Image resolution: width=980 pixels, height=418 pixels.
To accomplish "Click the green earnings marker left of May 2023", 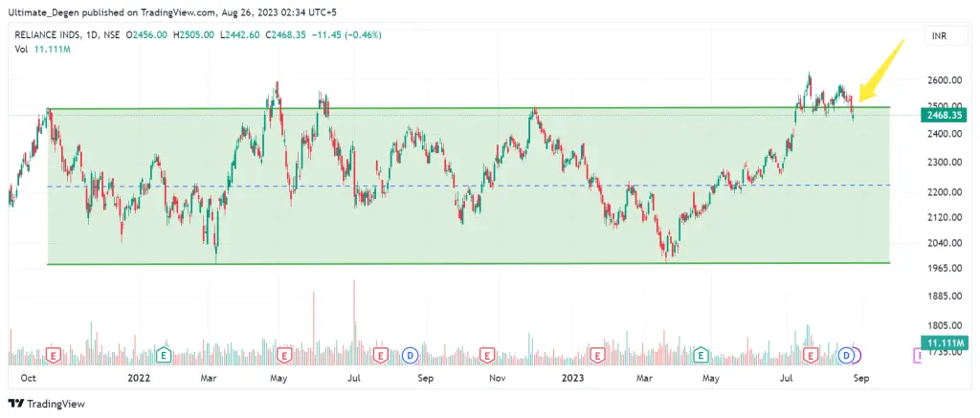I will point(701,356).
